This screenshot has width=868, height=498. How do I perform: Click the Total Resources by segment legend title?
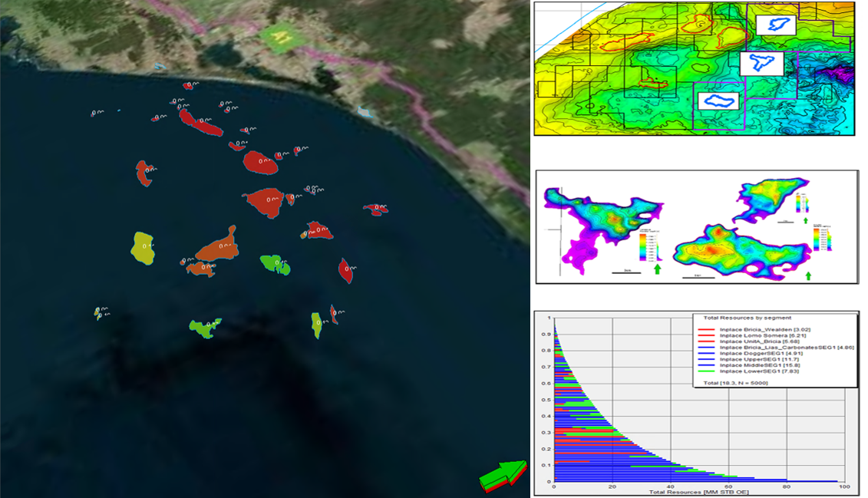(737, 318)
